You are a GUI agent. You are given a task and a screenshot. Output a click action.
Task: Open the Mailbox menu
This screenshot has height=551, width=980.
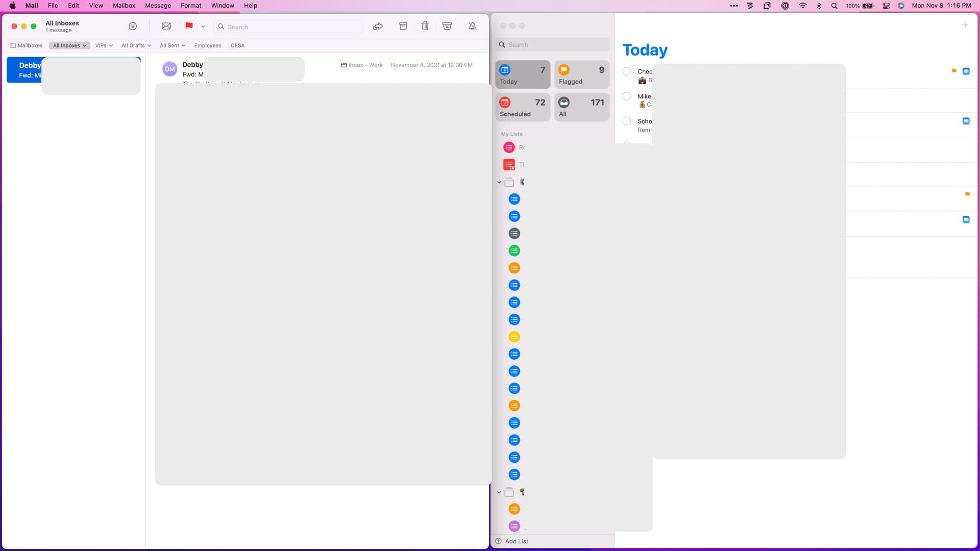pos(124,6)
